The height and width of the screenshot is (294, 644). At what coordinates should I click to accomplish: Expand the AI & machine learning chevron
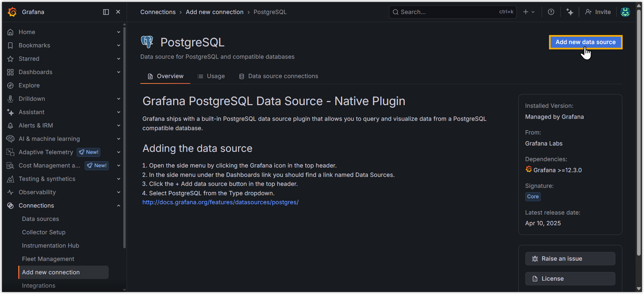click(x=119, y=139)
